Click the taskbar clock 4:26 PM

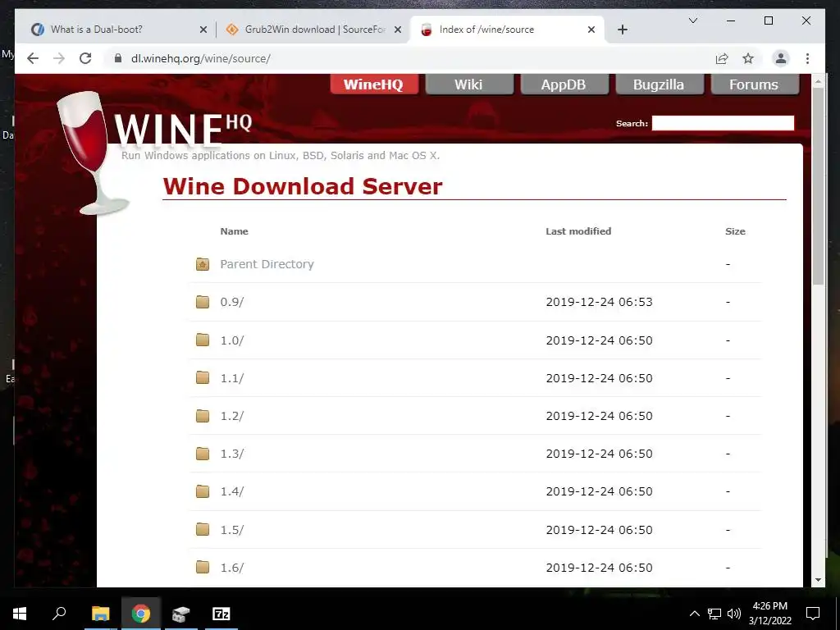click(x=769, y=614)
